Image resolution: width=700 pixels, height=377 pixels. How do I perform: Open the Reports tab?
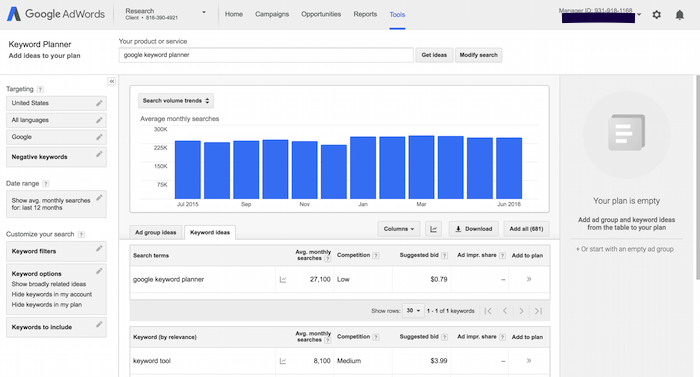[365, 14]
